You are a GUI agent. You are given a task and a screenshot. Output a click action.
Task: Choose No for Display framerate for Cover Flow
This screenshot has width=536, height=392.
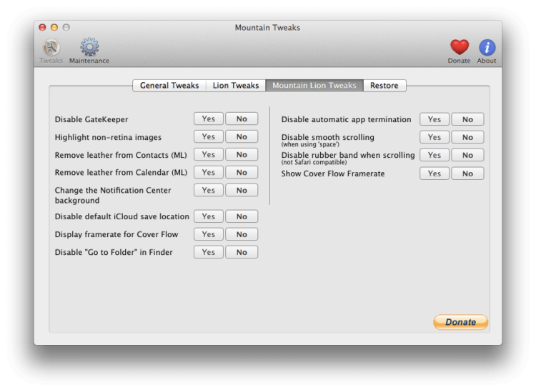click(x=242, y=234)
